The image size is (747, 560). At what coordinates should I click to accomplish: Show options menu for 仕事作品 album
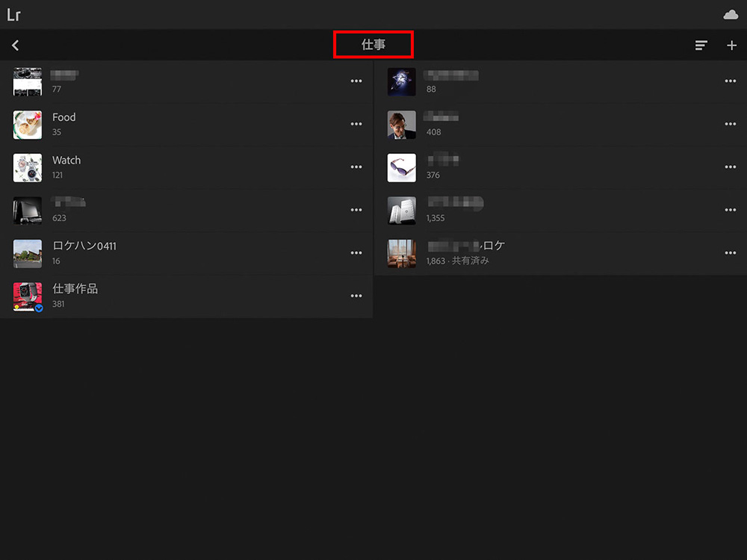click(356, 296)
